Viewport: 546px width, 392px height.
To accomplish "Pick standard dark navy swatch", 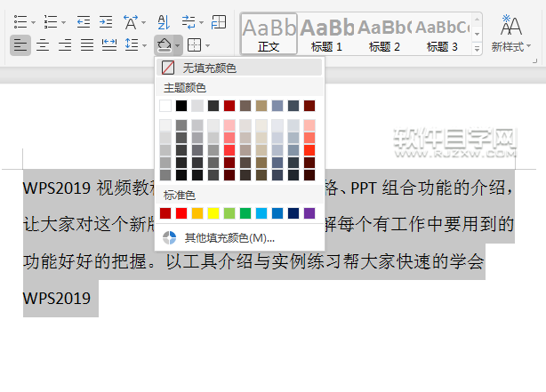I will 293,213.
